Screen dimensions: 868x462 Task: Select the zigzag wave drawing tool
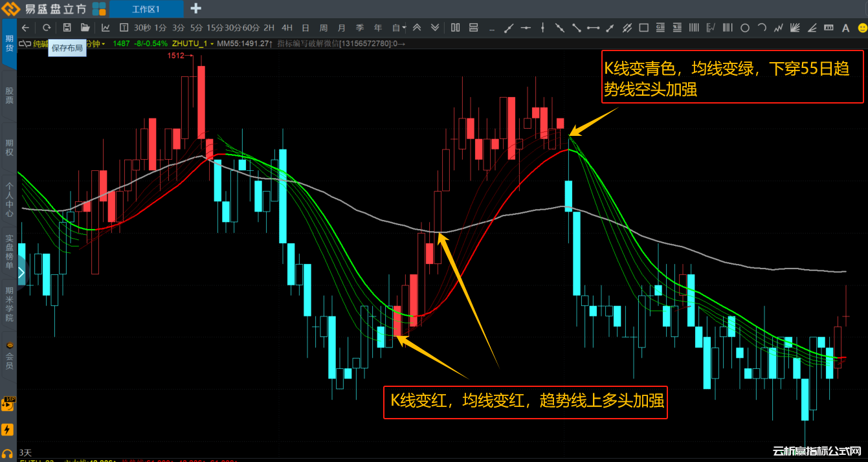pyautogui.click(x=779, y=28)
